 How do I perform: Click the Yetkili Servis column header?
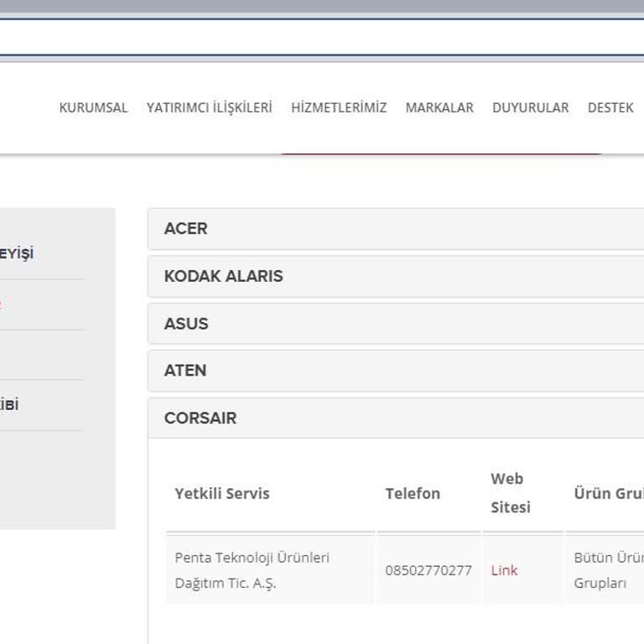pos(222,493)
